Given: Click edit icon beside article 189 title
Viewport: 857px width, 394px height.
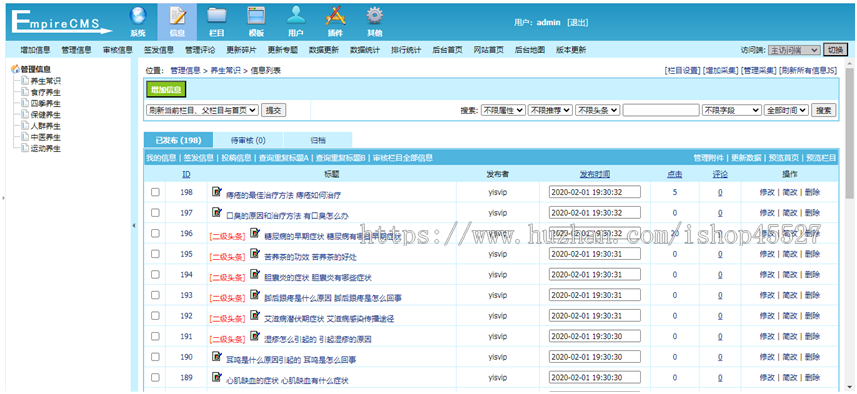Looking at the screenshot, I should pos(217,378).
